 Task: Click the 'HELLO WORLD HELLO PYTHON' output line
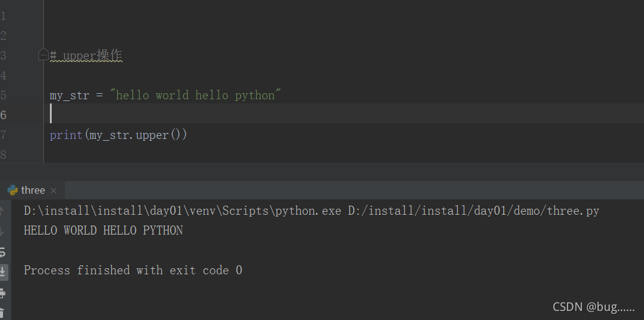[x=103, y=230]
